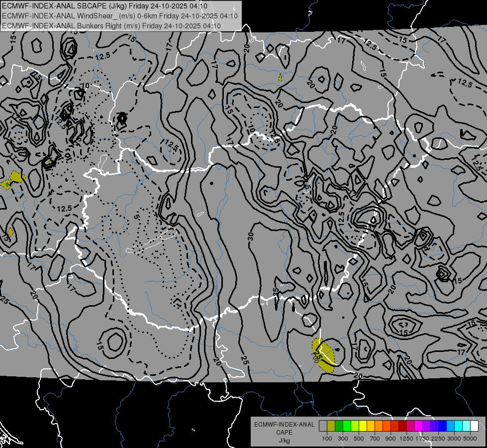
Task: Choose the magenta swatch in the CAPE legend
Action: [x=419, y=426]
